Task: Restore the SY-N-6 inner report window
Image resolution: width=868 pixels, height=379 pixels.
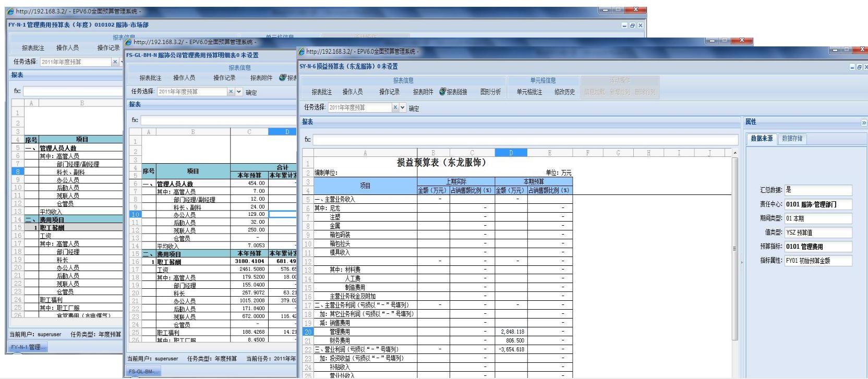Action: 860,67
